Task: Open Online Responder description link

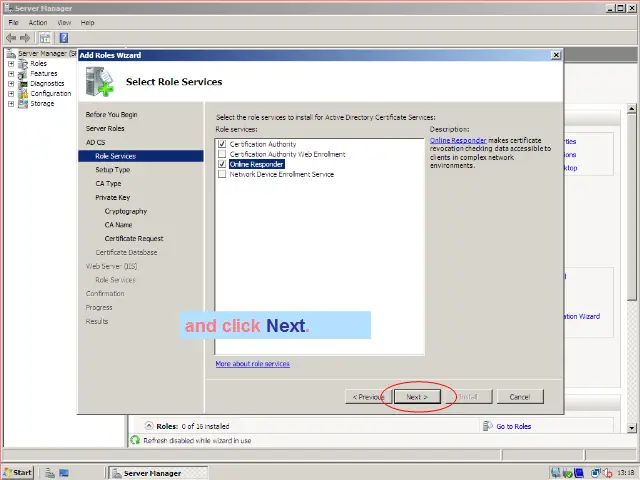Action: click(458, 140)
